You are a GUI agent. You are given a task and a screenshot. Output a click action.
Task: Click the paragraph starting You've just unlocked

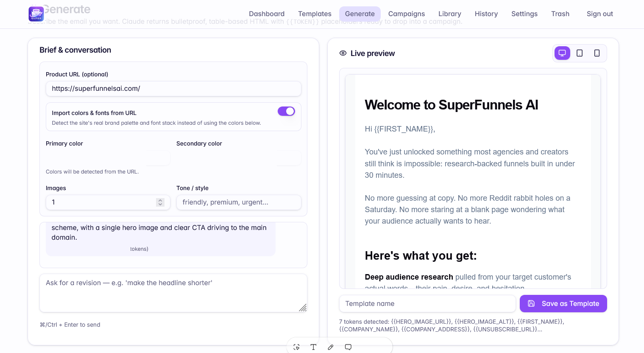[x=470, y=163]
